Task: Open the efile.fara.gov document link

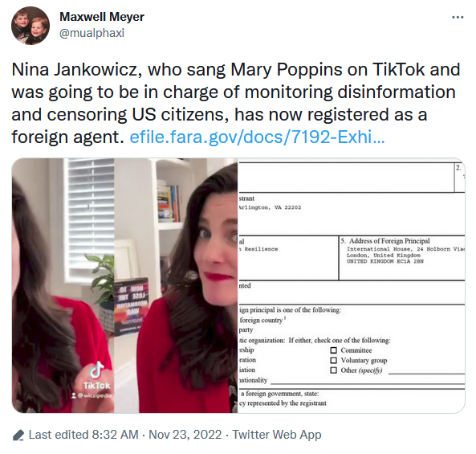Action: [257, 137]
